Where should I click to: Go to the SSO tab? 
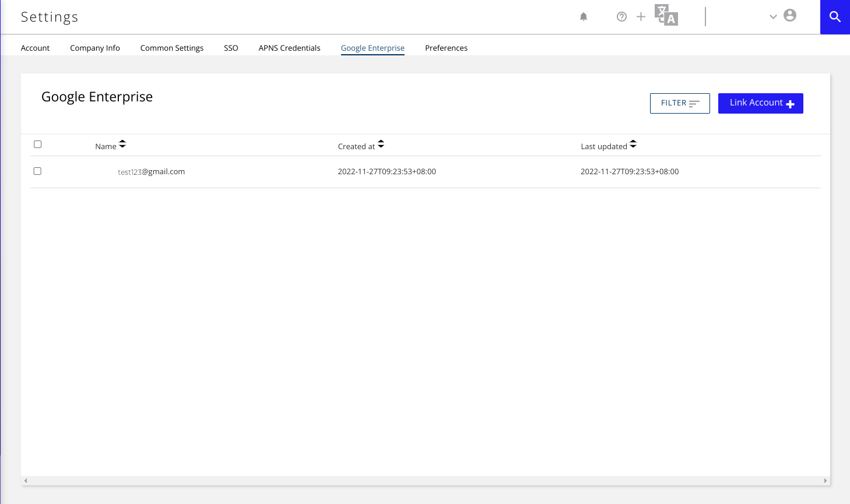(x=231, y=48)
